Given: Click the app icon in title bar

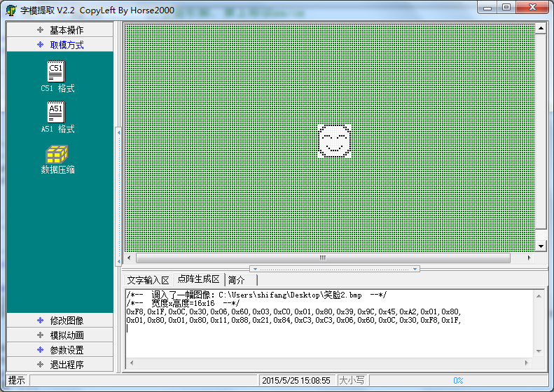Looking at the screenshot, I should pos(11,10).
